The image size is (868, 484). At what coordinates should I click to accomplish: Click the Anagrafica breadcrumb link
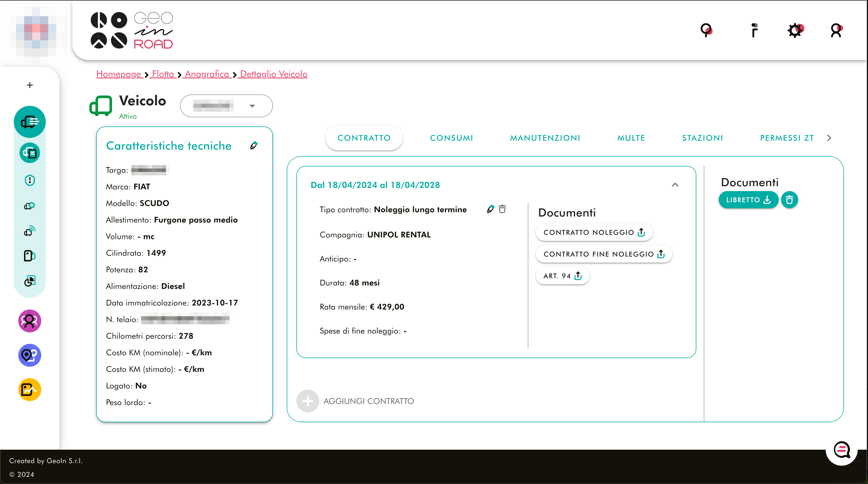(x=207, y=74)
